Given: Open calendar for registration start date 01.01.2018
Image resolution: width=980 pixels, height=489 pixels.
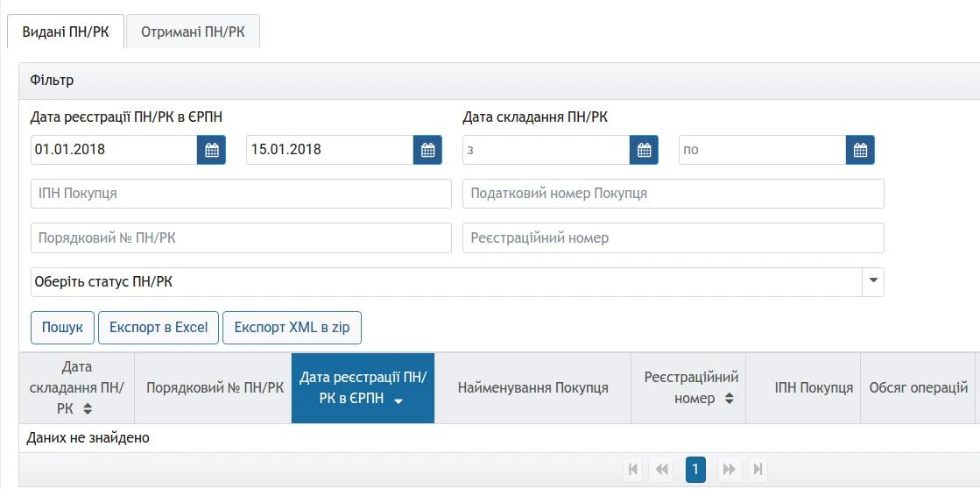Looking at the screenshot, I should [x=211, y=150].
